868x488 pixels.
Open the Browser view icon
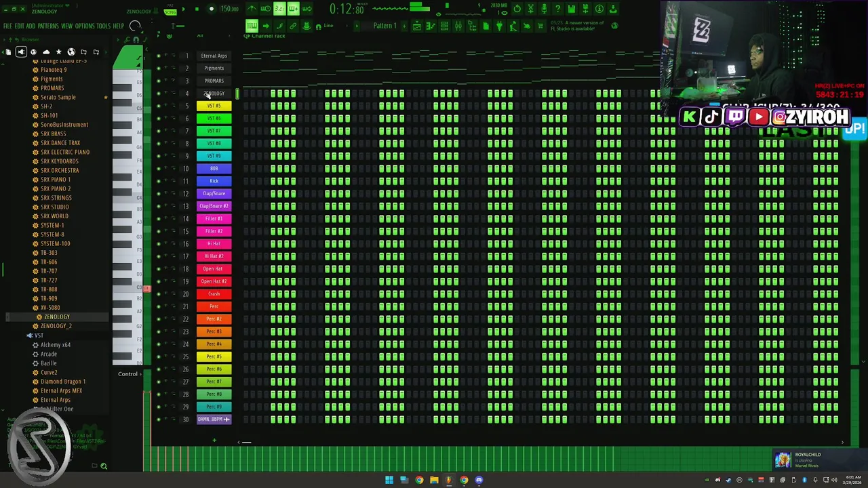(x=472, y=26)
